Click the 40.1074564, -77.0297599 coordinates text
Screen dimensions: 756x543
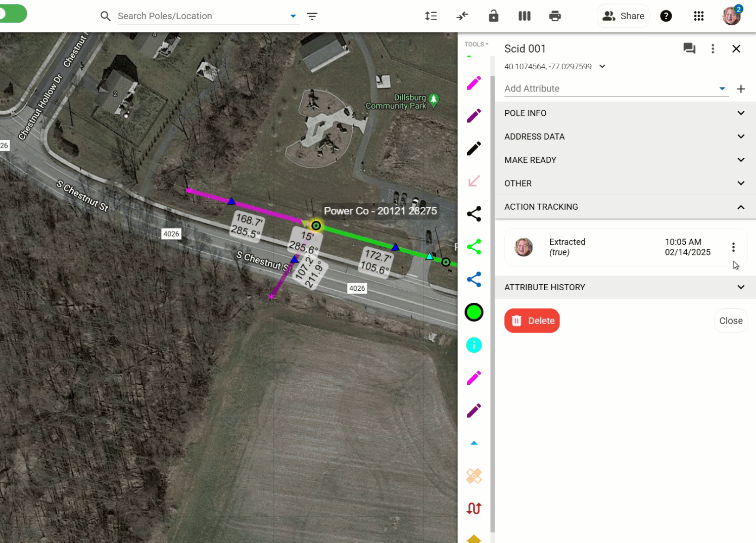548,67
